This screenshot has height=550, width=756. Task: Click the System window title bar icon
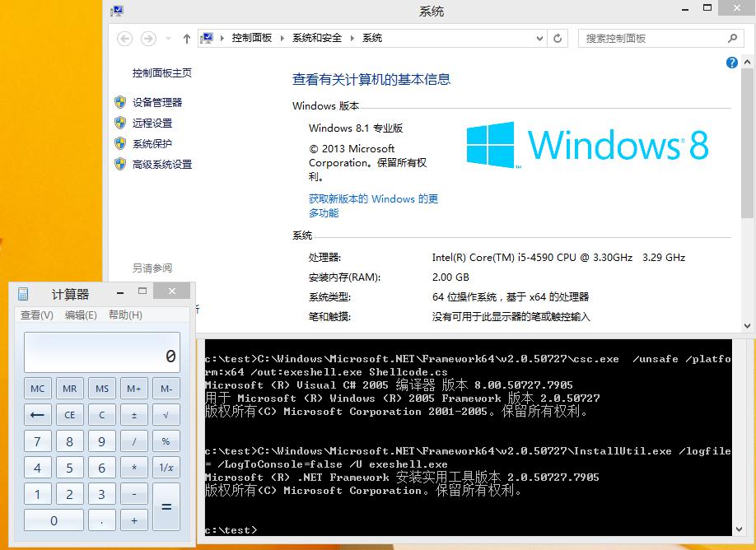tap(117, 11)
